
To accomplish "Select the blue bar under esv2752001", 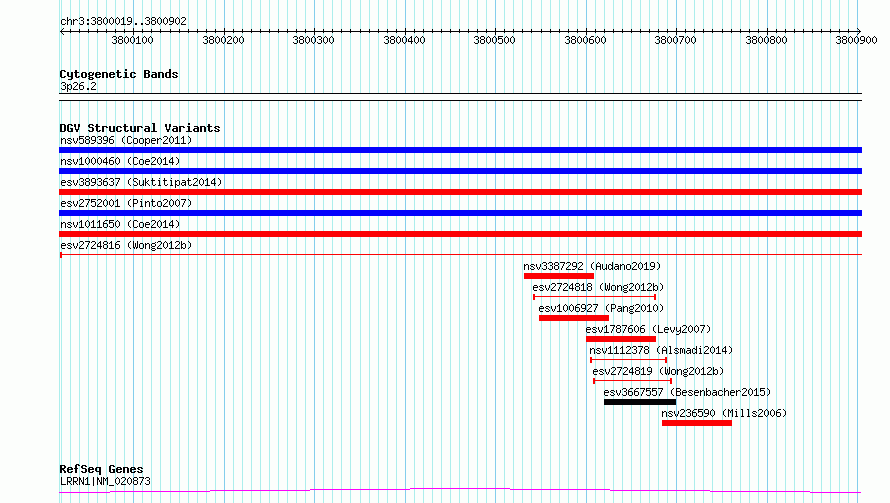I will pyautogui.click(x=460, y=213).
